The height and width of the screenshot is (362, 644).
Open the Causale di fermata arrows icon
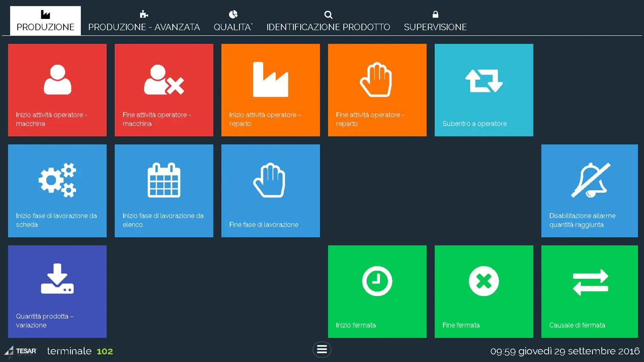pyautogui.click(x=591, y=282)
